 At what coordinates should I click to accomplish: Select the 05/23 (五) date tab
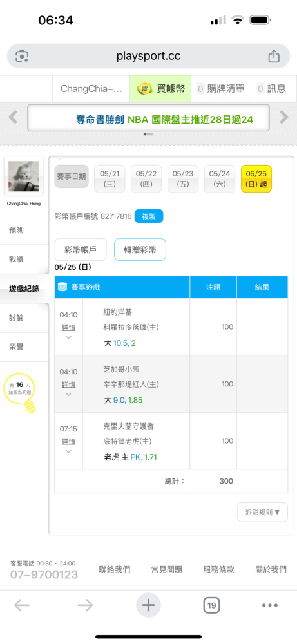coord(183,179)
